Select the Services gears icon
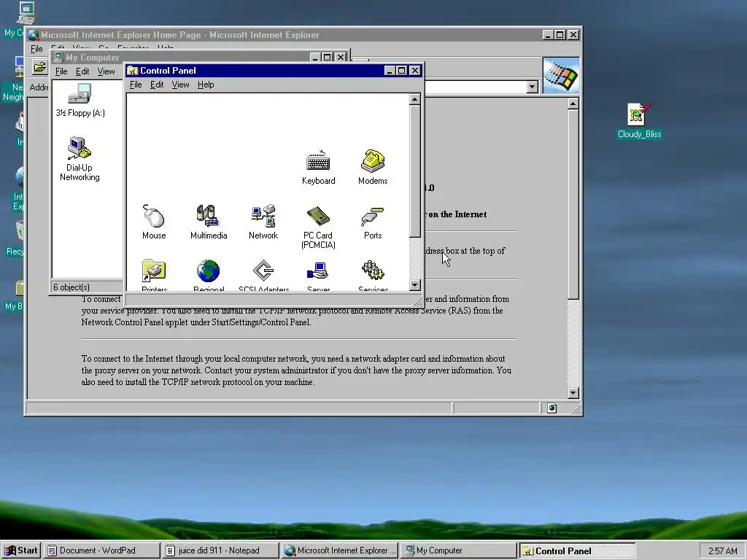The image size is (747, 560). tap(373, 275)
